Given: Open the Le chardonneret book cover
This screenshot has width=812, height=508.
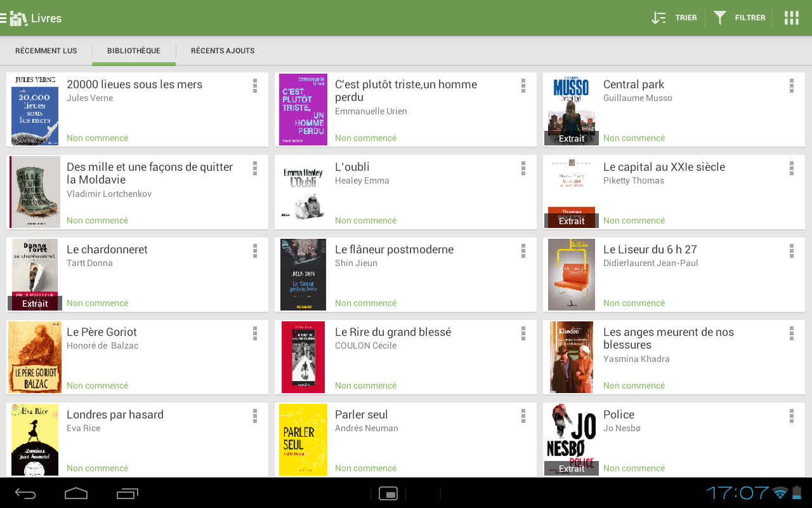Looking at the screenshot, I should (x=35, y=274).
